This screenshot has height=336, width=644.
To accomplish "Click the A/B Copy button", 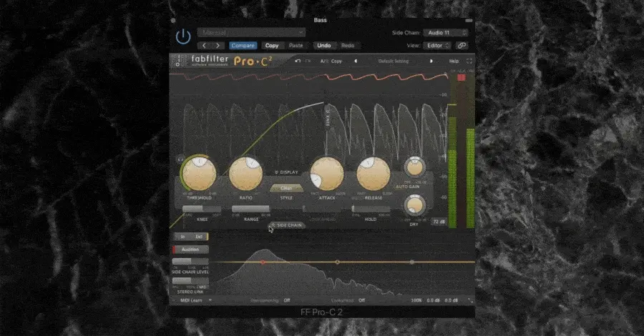I will point(336,61).
